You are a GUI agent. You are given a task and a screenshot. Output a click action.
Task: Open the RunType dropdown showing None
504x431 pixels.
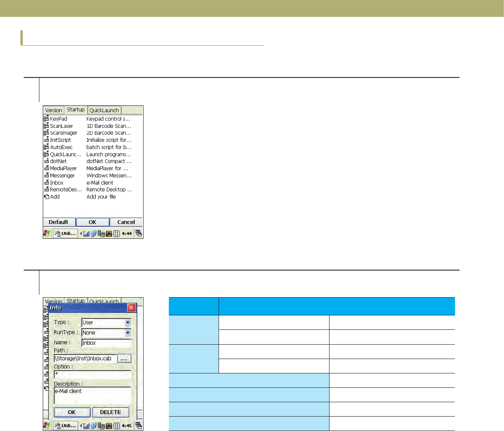[x=106, y=333]
